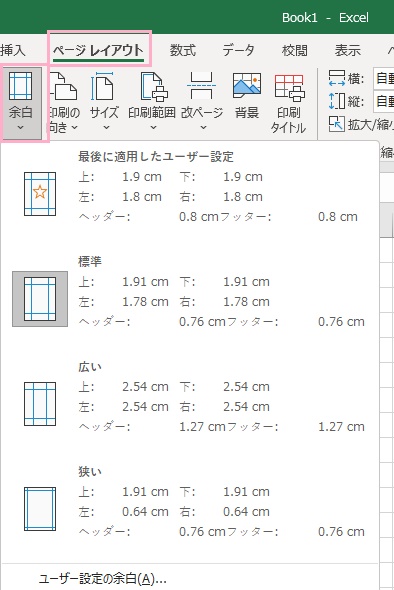Switch to the ページレイアウト tab

click(99, 50)
